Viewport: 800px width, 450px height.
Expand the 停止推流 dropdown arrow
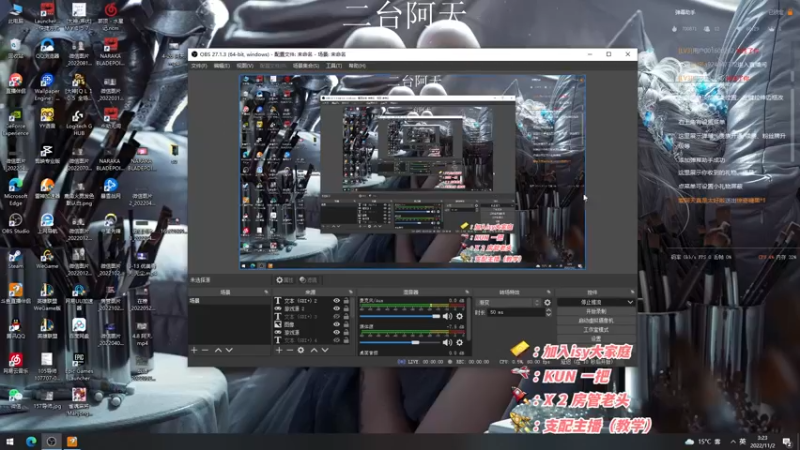coord(630,302)
